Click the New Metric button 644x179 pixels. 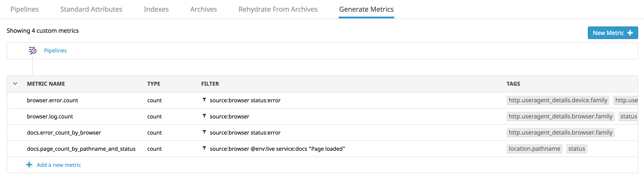pyautogui.click(x=613, y=33)
